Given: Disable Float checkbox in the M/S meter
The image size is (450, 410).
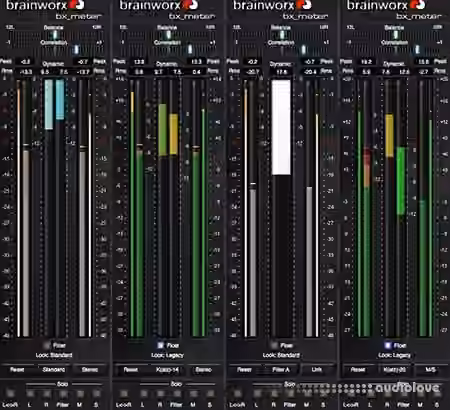Looking at the screenshot, I should (x=388, y=345).
